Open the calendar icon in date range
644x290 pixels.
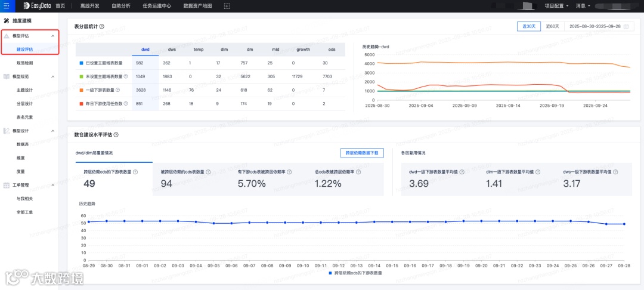626,26
